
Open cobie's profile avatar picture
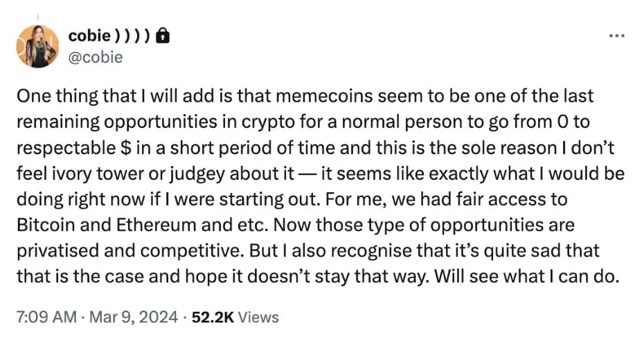click(x=39, y=46)
